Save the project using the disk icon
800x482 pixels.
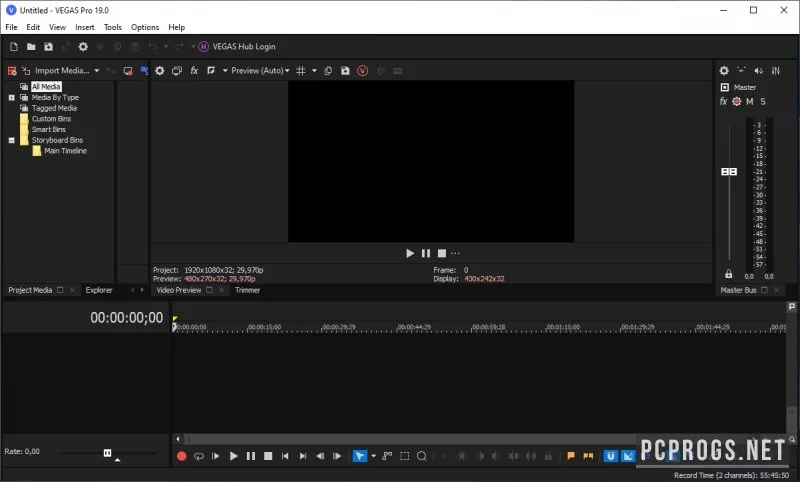coord(48,47)
